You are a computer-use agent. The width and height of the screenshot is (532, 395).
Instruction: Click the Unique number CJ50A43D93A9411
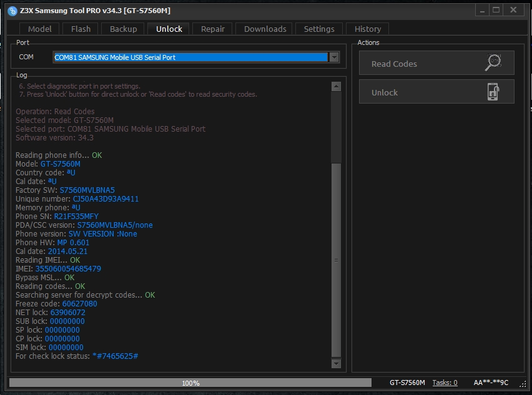tap(106, 199)
